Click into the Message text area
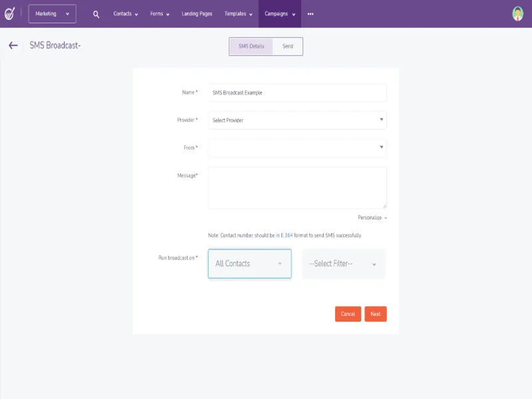Screen dimensions: 532x399 297,188
